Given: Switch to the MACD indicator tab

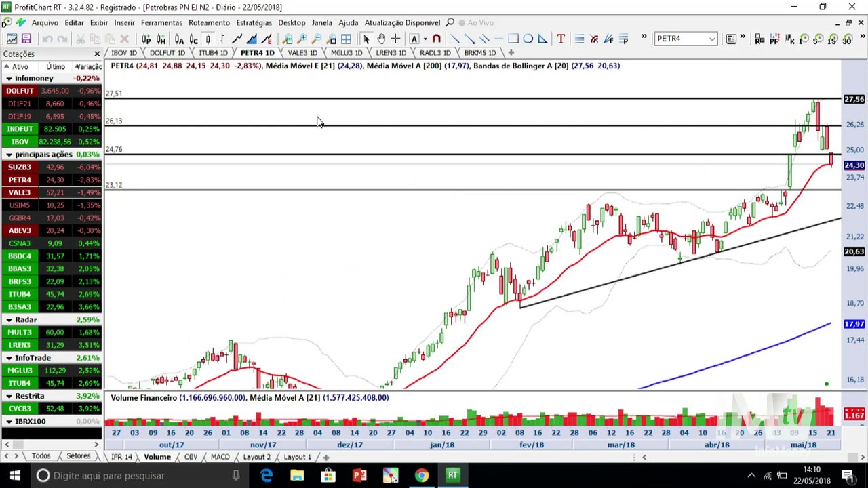Looking at the screenshot, I should coord(220,457).
